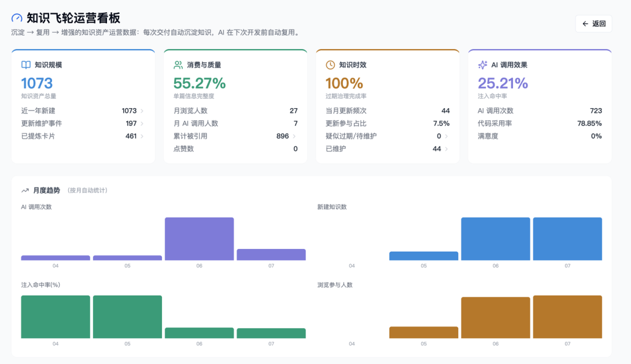This screenshot has height=364, width=631.
Task: Click the 已提炼卡片 label
Action: 38,136
